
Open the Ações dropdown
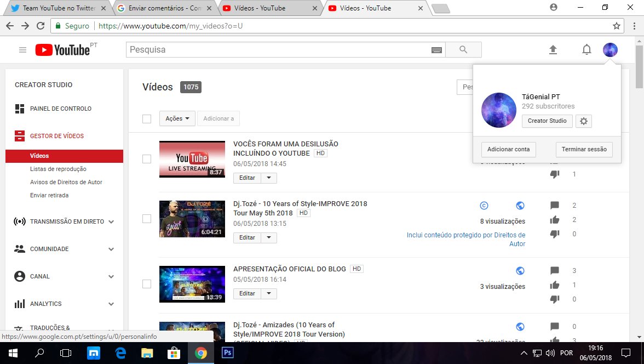tap(177, 118)
